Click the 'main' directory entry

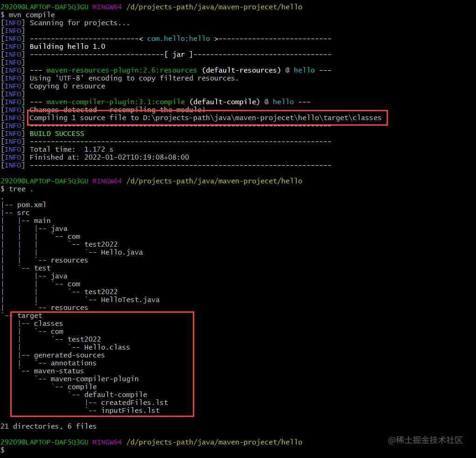click(42, 221)
